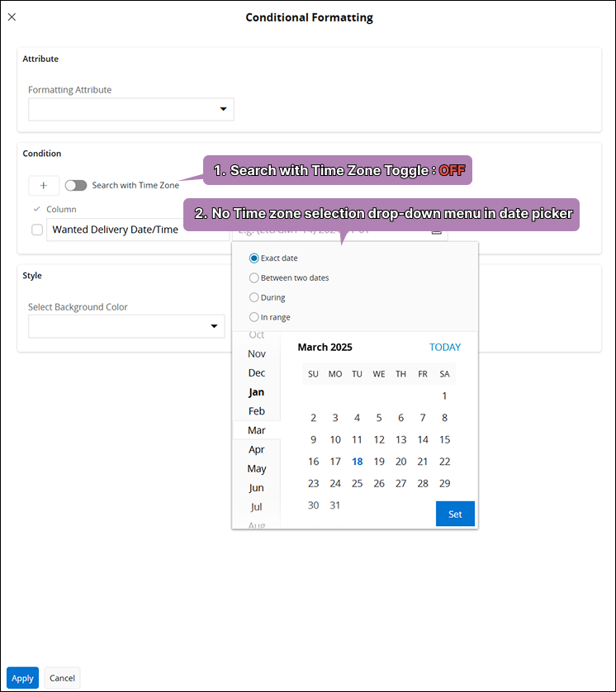The image size is (616, 692).
Task: Select March 27 in the calendar
Action: pos(400,483)
